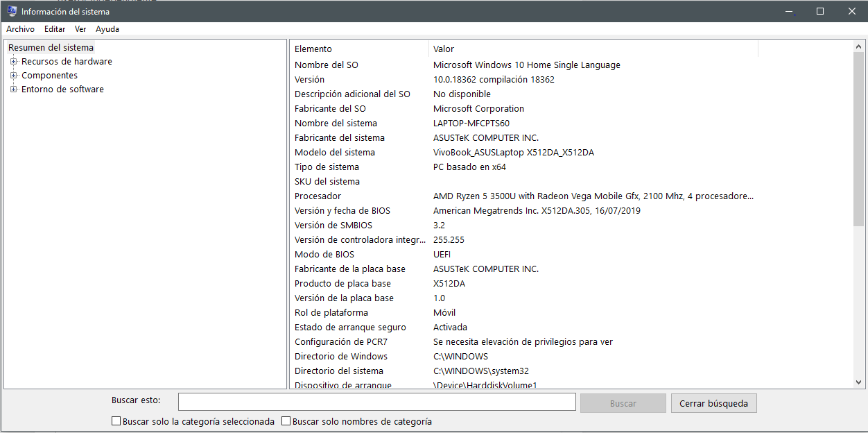868x433 pixels.
Task: Click the vertical scrollbar up arrow
Action: pos(859,46)
